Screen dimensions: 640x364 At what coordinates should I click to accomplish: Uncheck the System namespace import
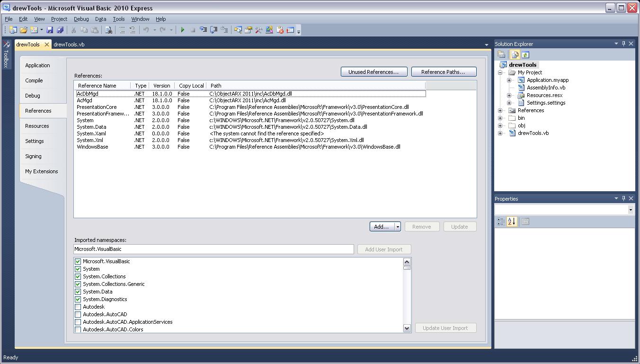tap(78, 269)
